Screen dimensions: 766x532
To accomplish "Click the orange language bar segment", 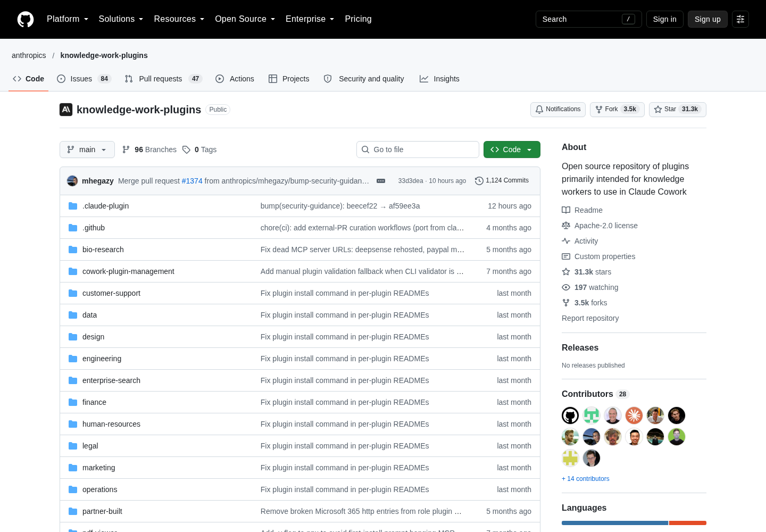I will [688, 523].
